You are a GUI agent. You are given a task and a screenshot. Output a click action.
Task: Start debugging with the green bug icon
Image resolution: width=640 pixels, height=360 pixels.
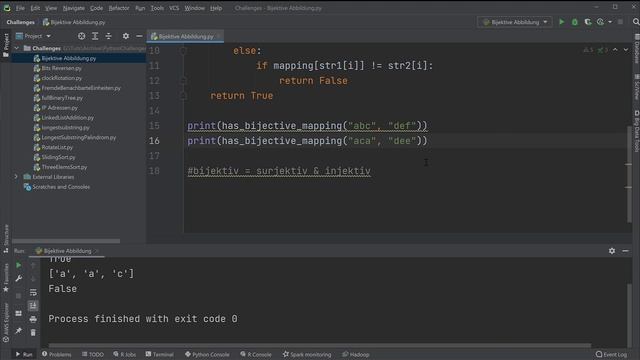575,22
